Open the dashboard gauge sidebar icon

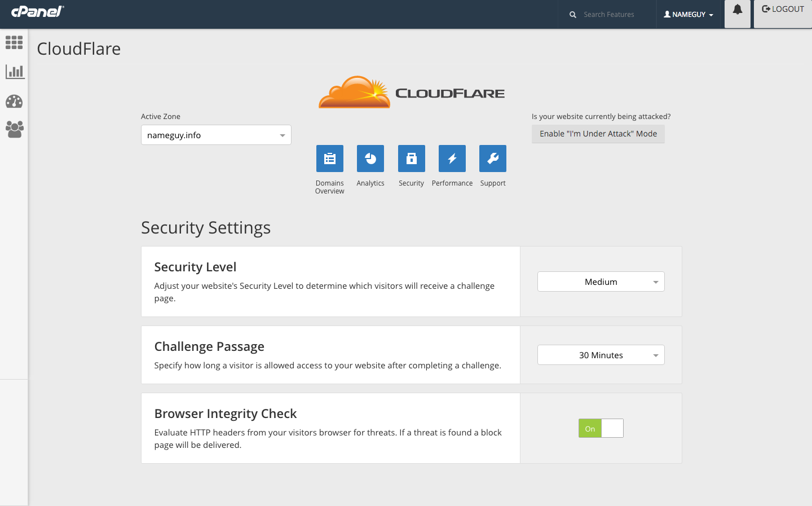click(x=14, y=101)
